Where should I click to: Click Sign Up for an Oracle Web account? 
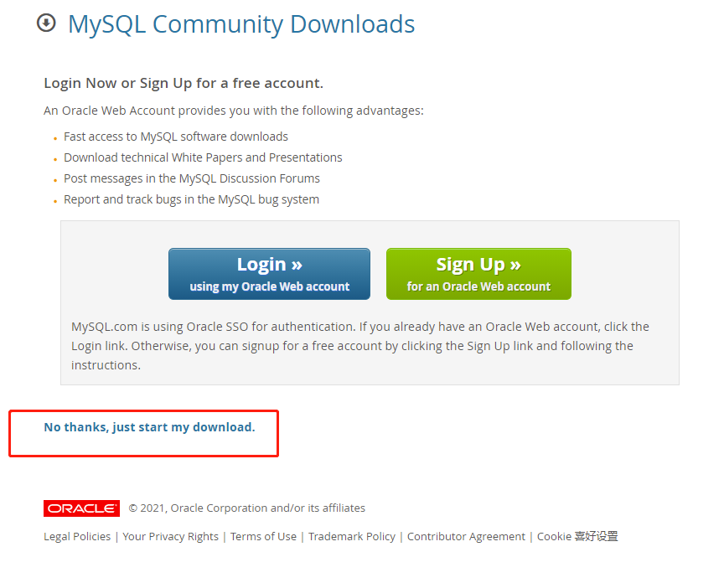(478, 274)
